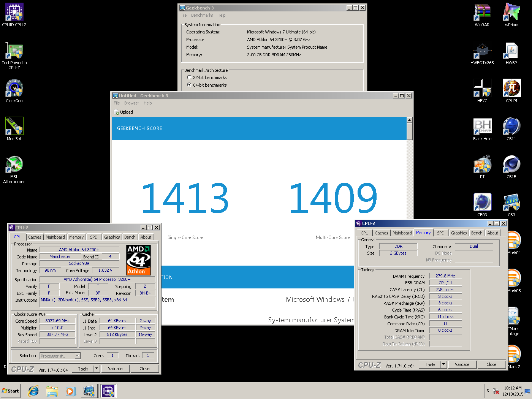
Task: Click the Start button
Action: coord(10,391)
